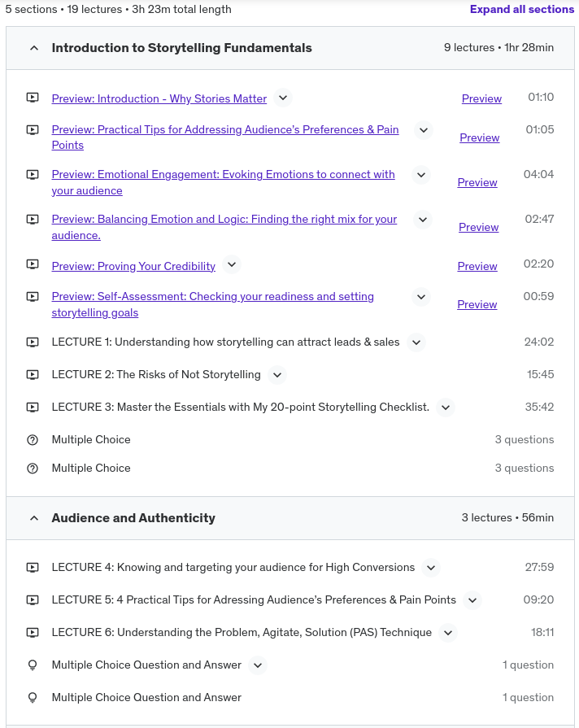Click video icon beside LECTURE 4 High Conversions
This screenshot has width=579, height=728.
coord(33,568)
